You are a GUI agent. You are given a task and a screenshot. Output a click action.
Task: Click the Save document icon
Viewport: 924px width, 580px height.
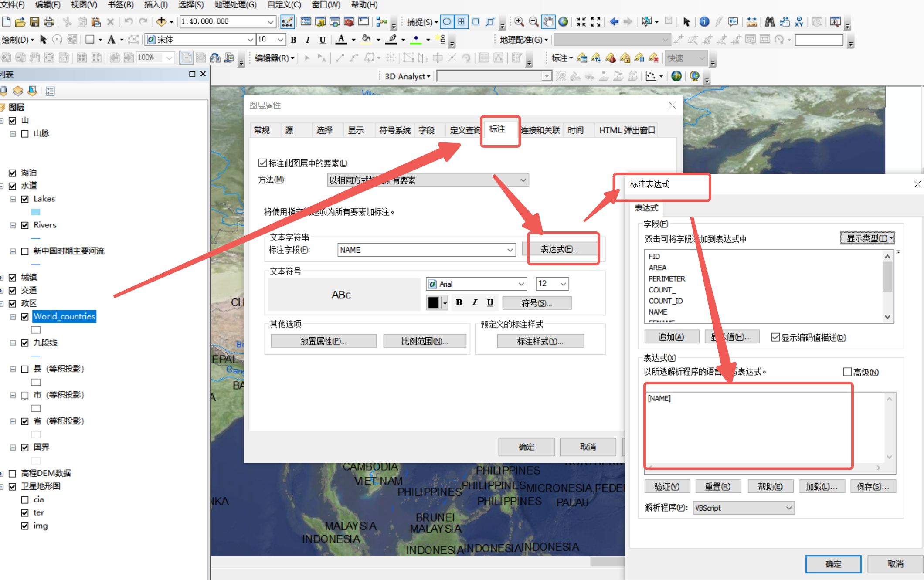[x=35, y=21]
